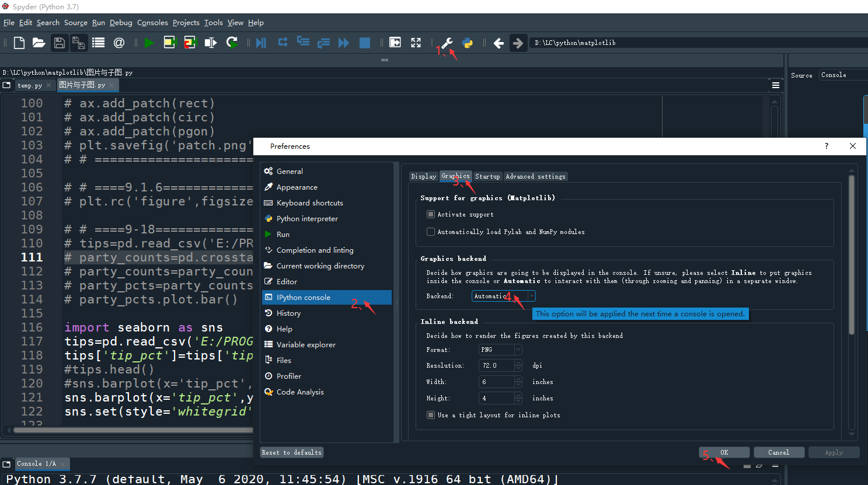Browse editor tabs with the tab icon
Image resolution: width=868 pixels, height=485 pixels.
click(6, 85)
